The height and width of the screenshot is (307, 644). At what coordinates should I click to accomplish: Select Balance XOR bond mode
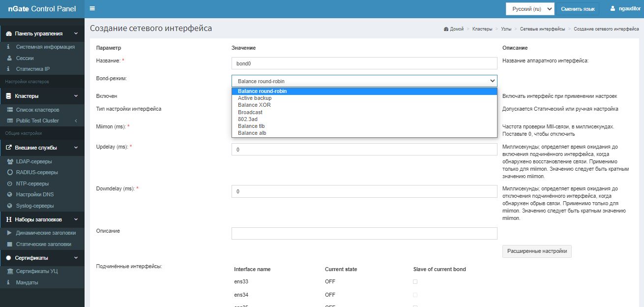[364, 105]
